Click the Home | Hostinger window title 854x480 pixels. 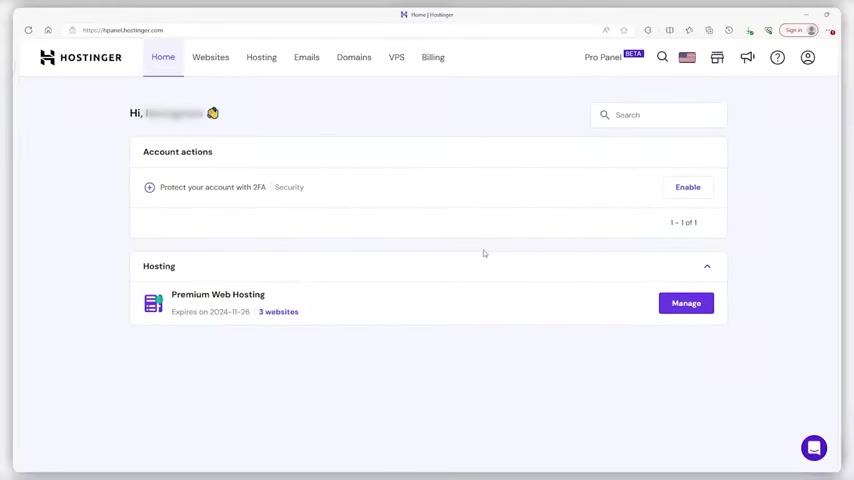point(432,15)
